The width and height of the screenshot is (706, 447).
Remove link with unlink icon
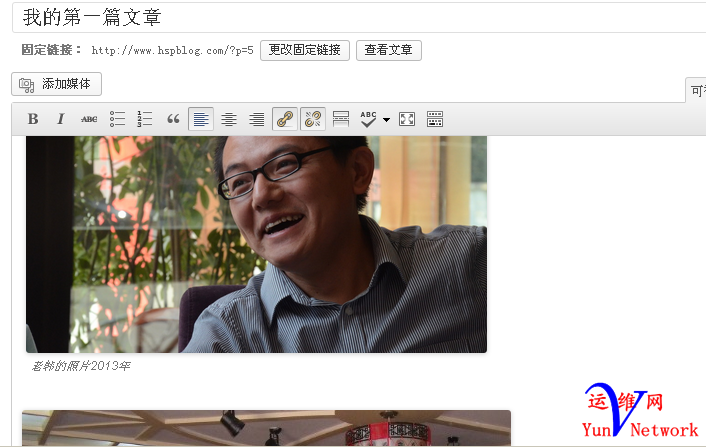point(313,119)
